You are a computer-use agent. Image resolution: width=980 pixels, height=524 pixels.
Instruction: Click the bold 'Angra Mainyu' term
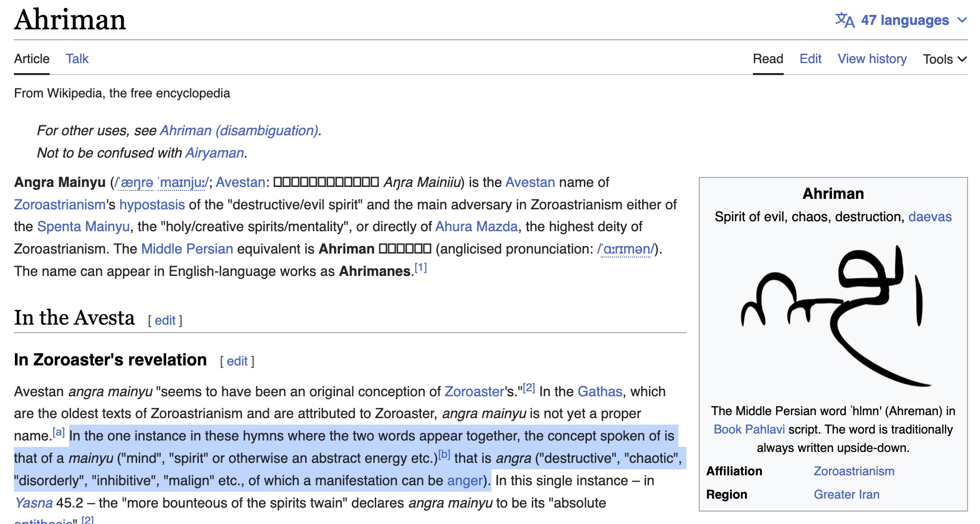pos(60,182)
